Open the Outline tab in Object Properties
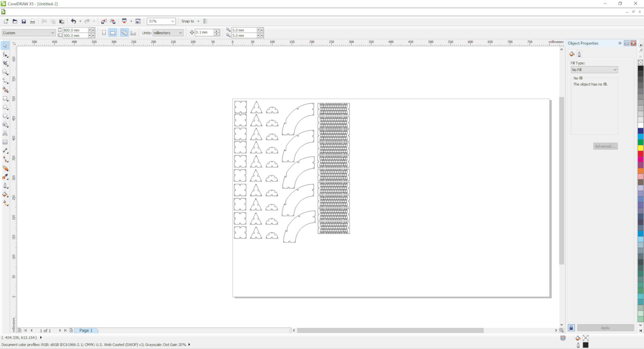 point(579,54)
